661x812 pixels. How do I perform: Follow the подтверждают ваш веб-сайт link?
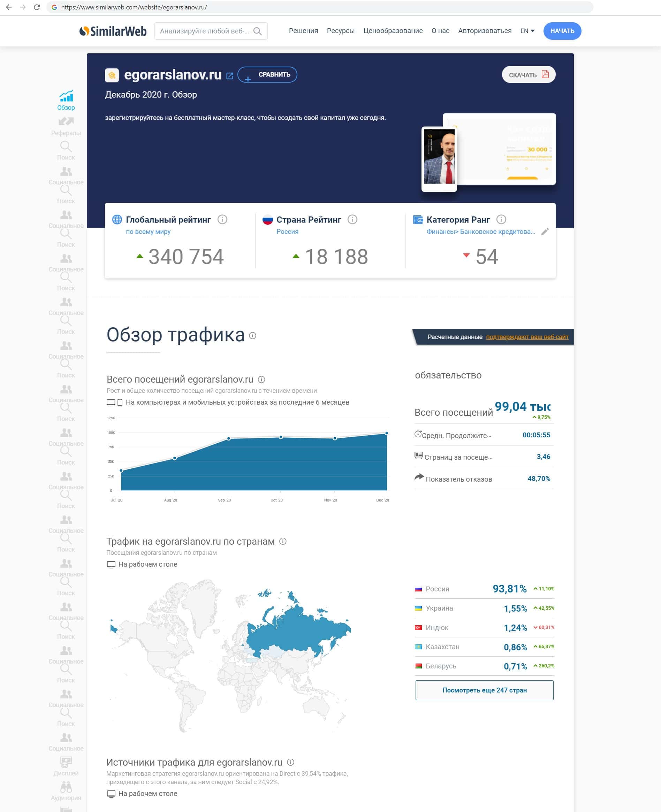(527, 337)
